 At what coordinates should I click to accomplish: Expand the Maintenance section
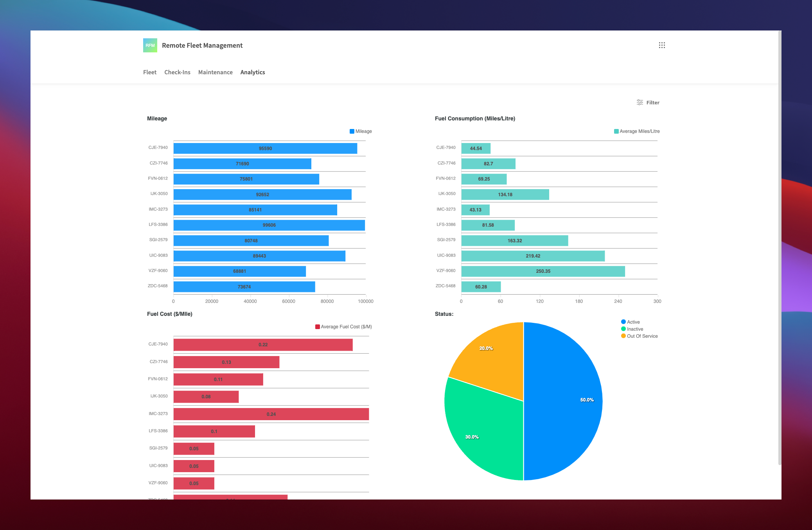click(x=215, y=72)
